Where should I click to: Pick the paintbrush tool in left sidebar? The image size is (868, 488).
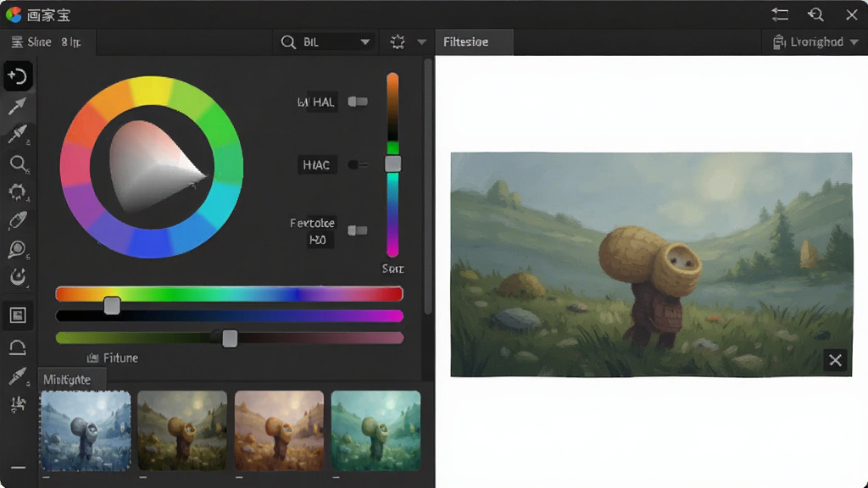pos(18,376)
